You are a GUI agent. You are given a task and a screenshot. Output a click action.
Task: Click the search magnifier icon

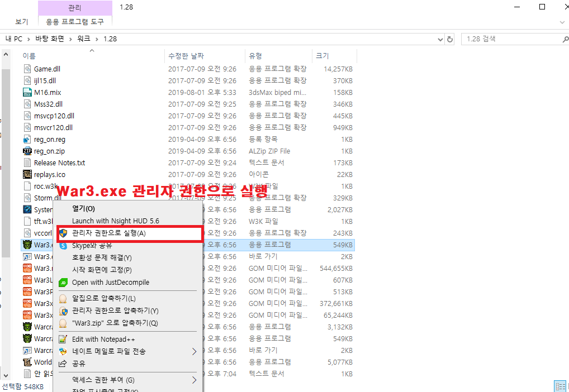(x=565, y=39)
